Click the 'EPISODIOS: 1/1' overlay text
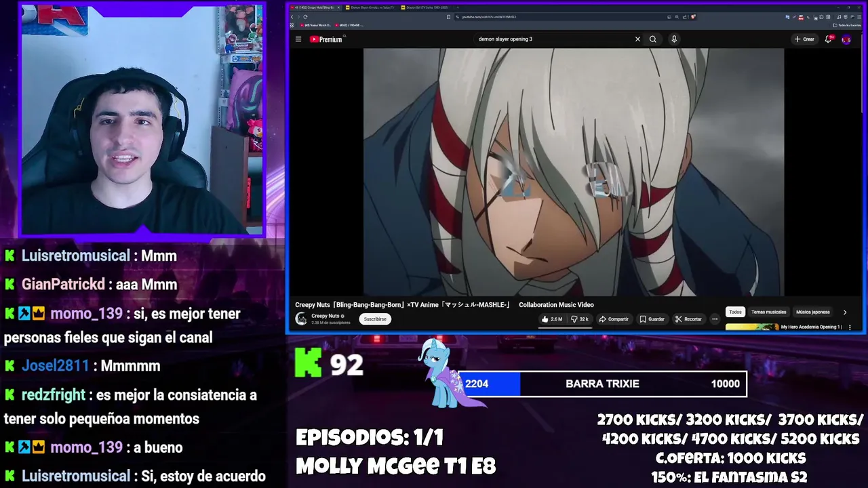 click(x=370, y=438)
